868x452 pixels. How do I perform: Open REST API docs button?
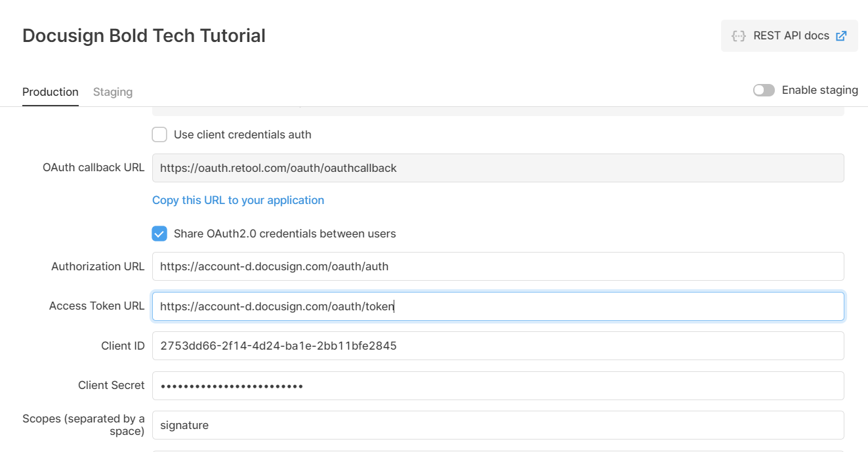[x=789, y=35]
